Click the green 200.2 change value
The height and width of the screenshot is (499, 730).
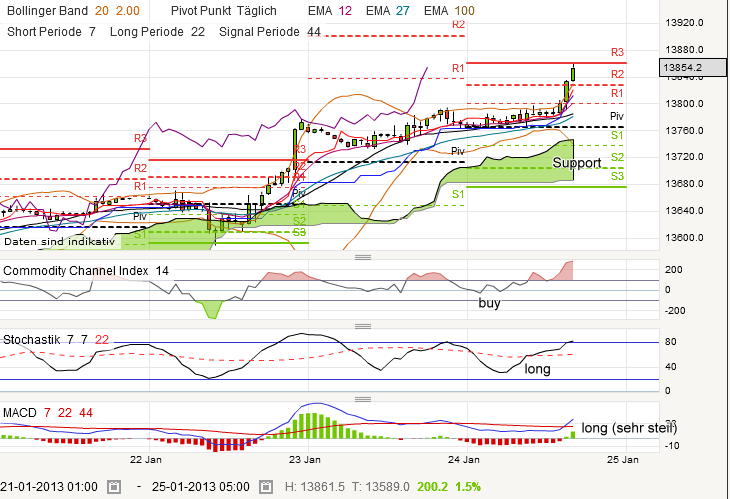tap(433, 487)
